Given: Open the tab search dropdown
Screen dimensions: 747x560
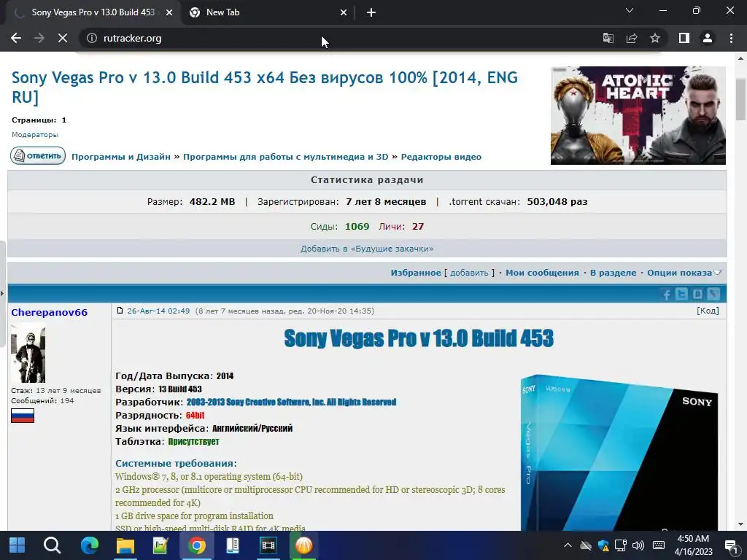Looking at the screenshot, I should (630, 10).
